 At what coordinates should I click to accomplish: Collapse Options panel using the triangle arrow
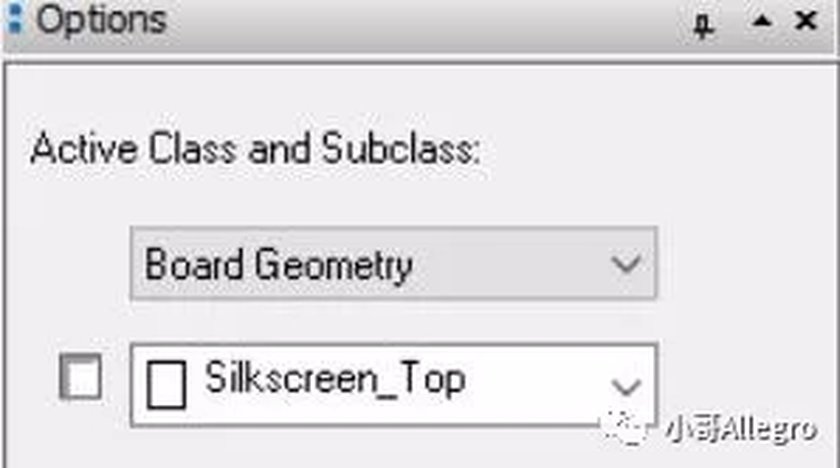click(762, 21)
